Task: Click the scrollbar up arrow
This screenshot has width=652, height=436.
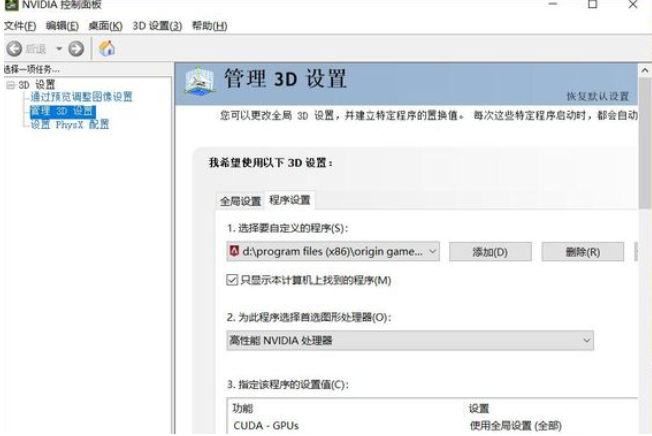Action: (x=645, y=71)
